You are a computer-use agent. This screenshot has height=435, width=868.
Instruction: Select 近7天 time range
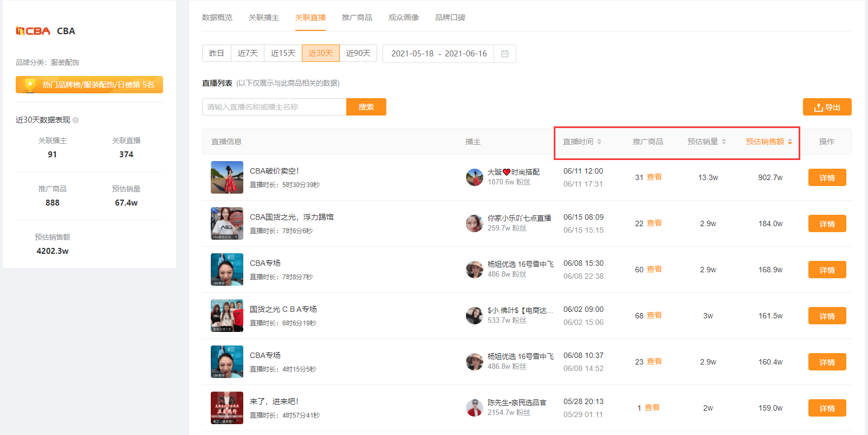pos(248,53)
